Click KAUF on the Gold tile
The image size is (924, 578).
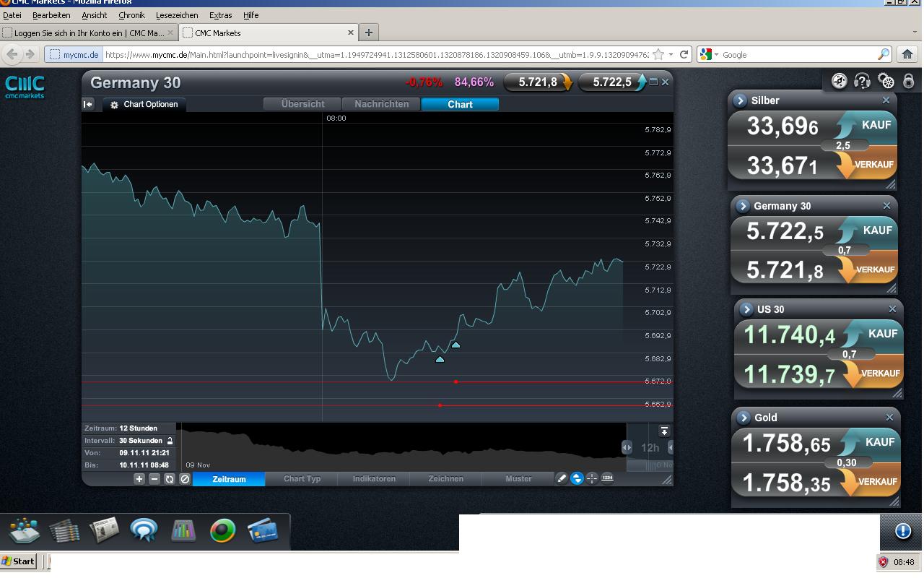point(869,443)
